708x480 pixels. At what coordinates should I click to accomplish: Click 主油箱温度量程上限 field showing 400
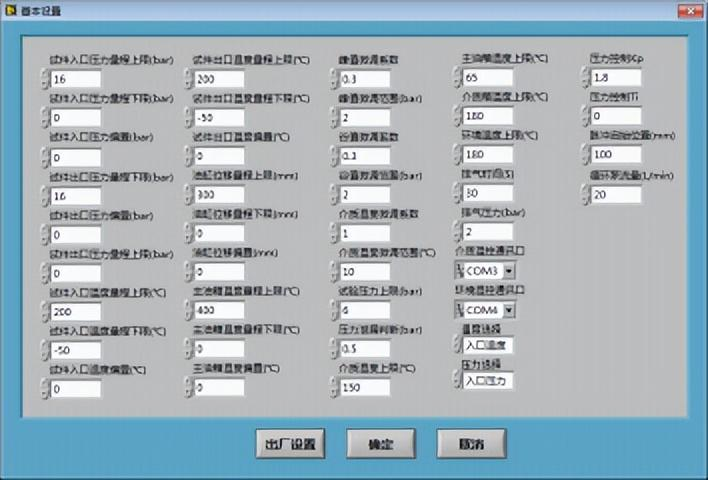coord(219,310)
